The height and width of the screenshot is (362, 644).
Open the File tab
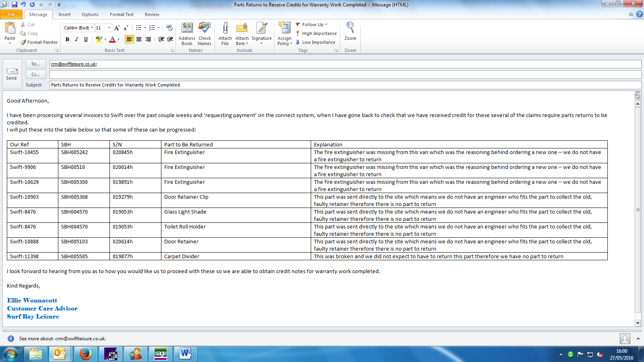click(11, 14)
